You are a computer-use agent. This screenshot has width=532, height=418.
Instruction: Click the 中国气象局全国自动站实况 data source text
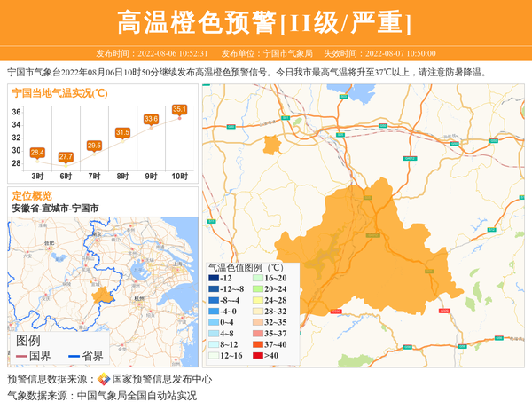tap(137, 396)
